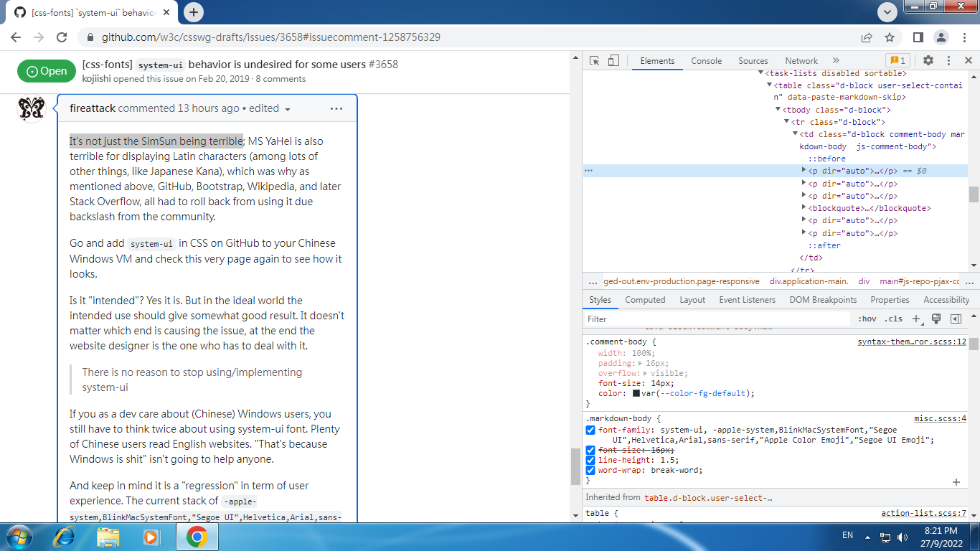Toggle the .cls element classes panel

(893, 319)
